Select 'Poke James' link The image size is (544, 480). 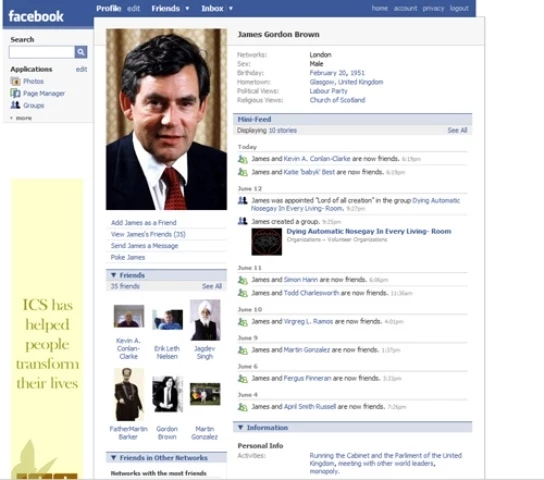(128, 257)
